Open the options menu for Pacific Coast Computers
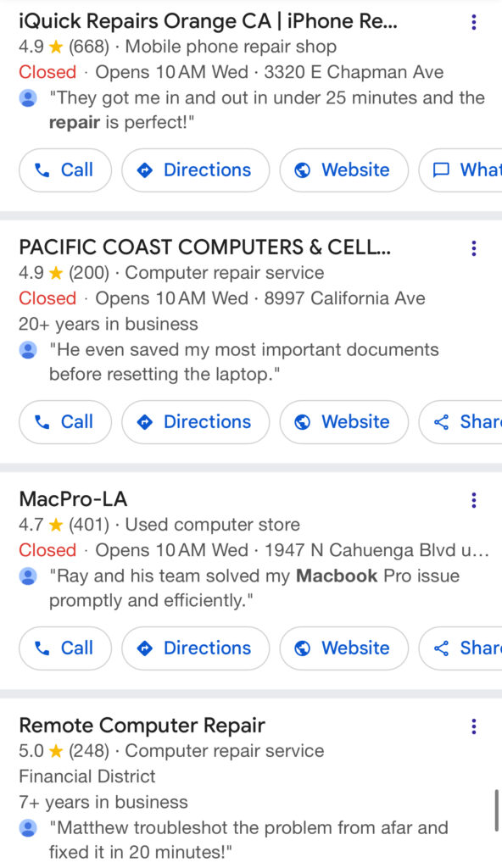The width and height of the screenshot is (502, 868). 474,248
